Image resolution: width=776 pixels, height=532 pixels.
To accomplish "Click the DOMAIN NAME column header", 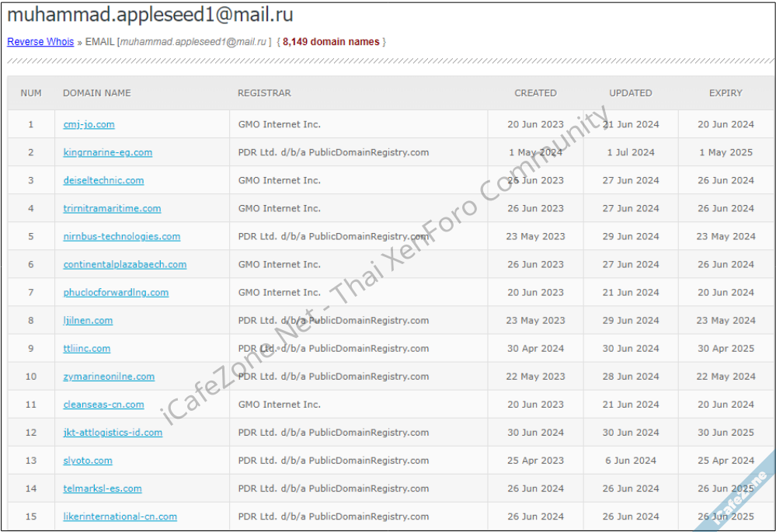I will click(x=96, y=92).
